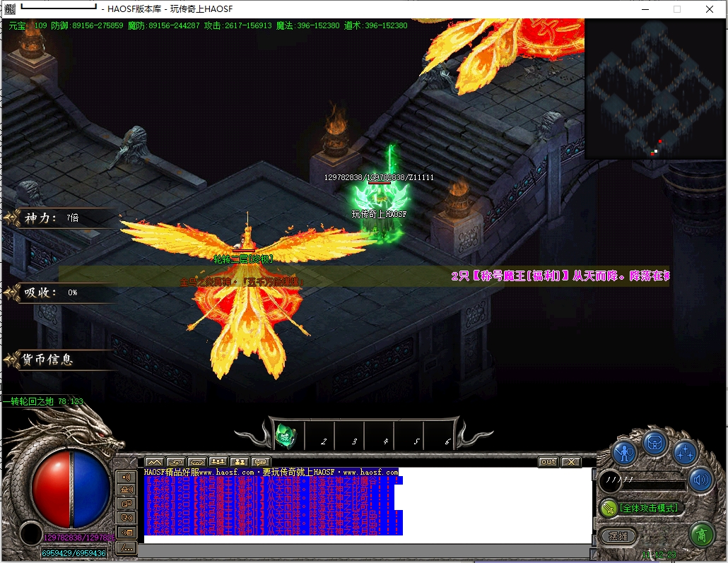Toggle the blue speaker sound button

[700, 481]
